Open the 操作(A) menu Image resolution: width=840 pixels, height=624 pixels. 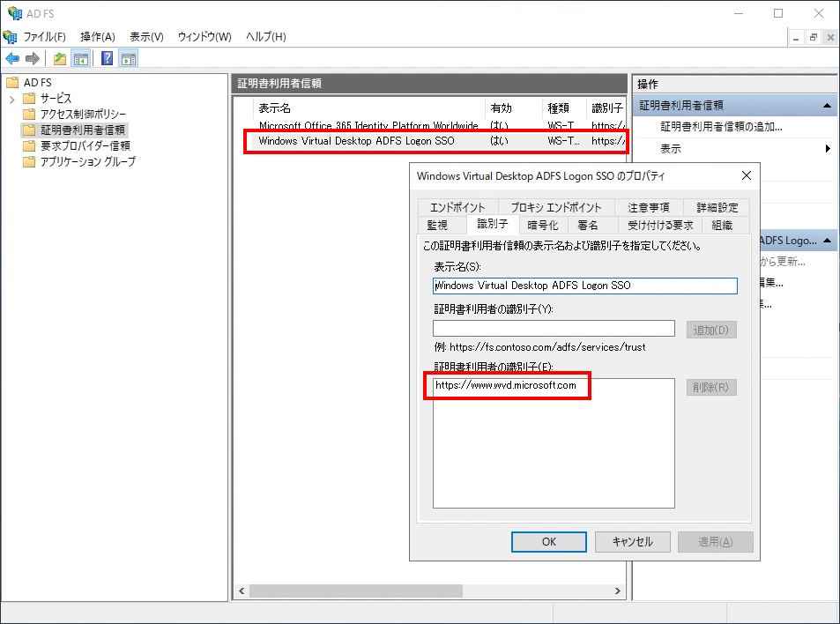tap(98, 36)
